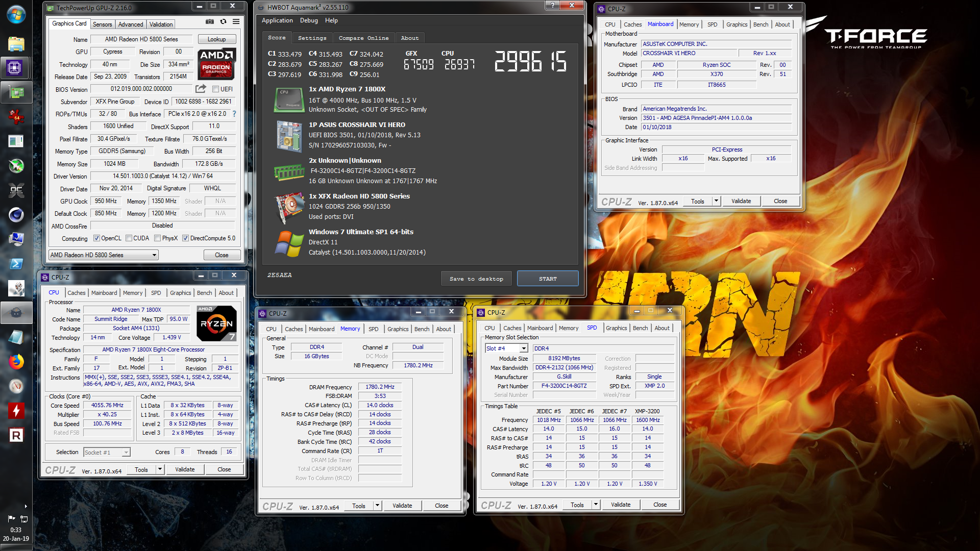Click the GPU-Z Name field value
Image resolution: width=980 pixels, height=551 pixels.
click(x=141, y=39)
